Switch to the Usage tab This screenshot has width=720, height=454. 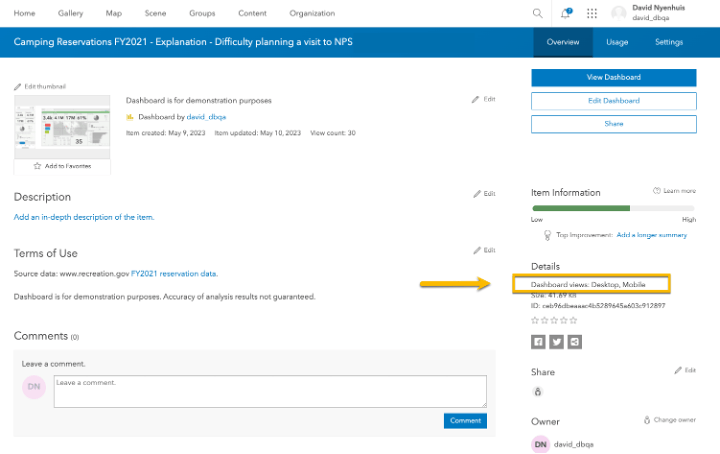coord(617,42)
